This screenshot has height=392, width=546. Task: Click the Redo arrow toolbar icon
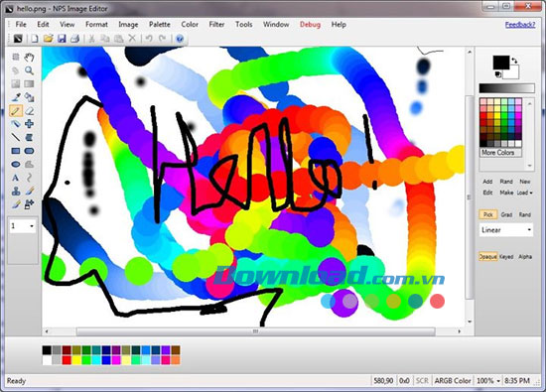pyautogui.click(x=162, y=39)
